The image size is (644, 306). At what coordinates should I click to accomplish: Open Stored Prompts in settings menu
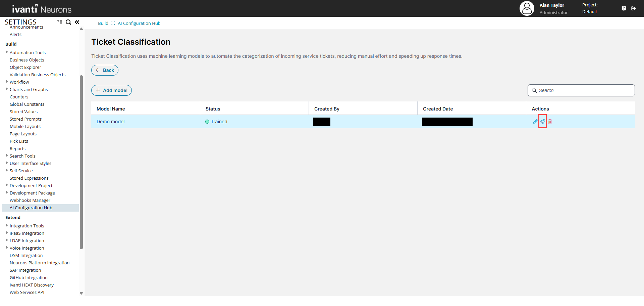tap(25, 119)
